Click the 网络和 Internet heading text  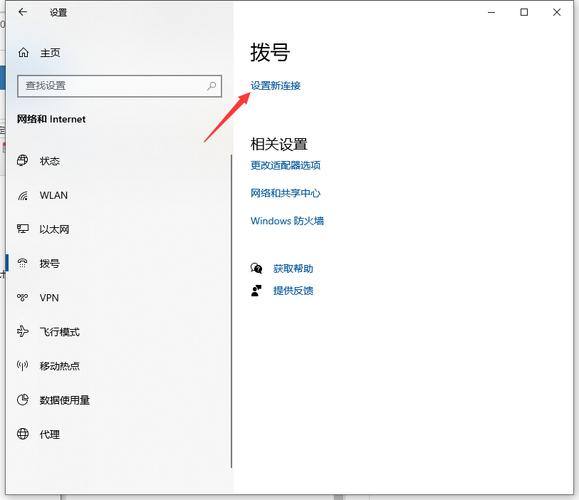[51, 119]
